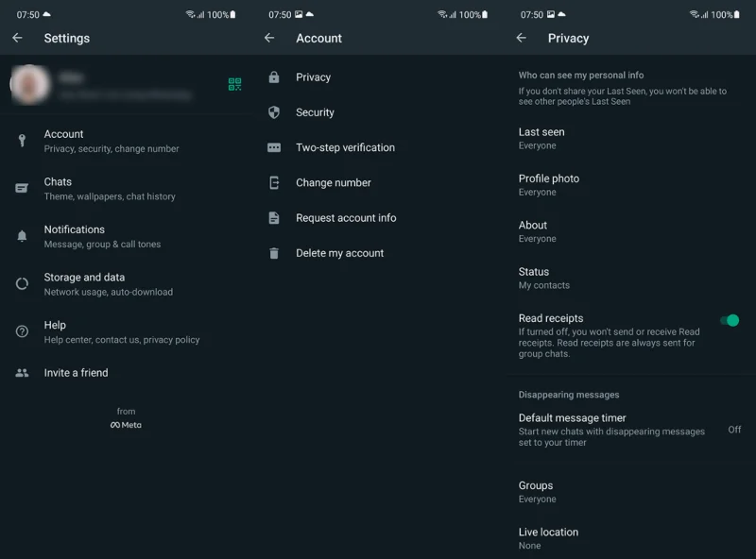Image resolution: width=756 pixels, height=559 pixels.
Task: Tap 'Who can see my personal info' heading
Action: 581,76
